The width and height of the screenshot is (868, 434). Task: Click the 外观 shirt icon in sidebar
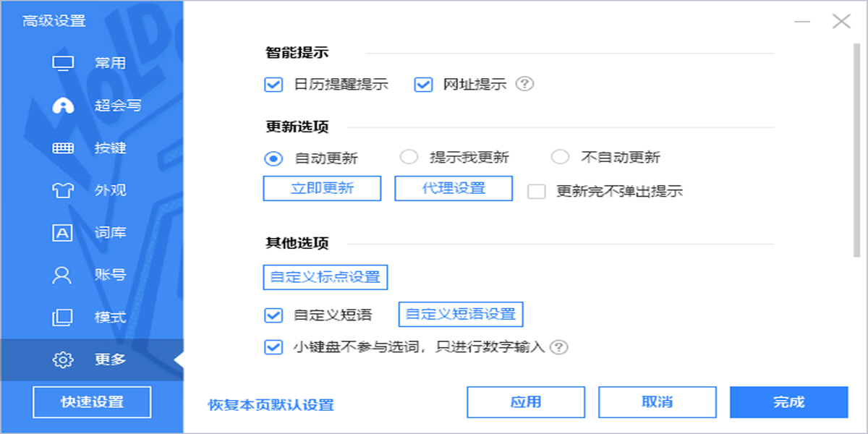tap(64, 191)
